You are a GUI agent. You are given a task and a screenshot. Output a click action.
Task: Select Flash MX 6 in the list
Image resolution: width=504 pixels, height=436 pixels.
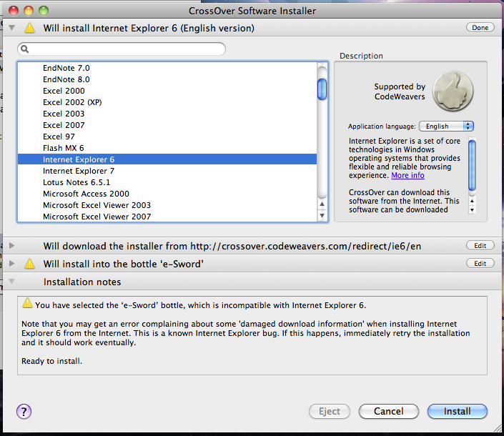click(x=167, y=148)
